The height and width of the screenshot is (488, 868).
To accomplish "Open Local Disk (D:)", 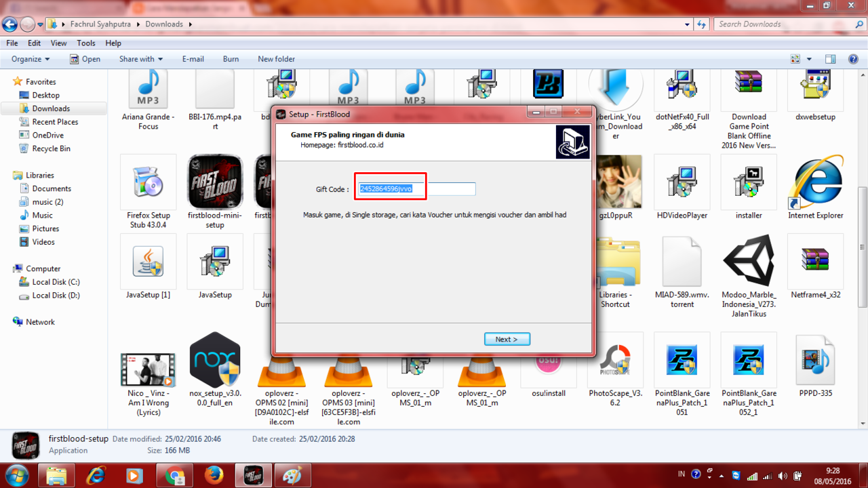I will (x=56, y=296).
